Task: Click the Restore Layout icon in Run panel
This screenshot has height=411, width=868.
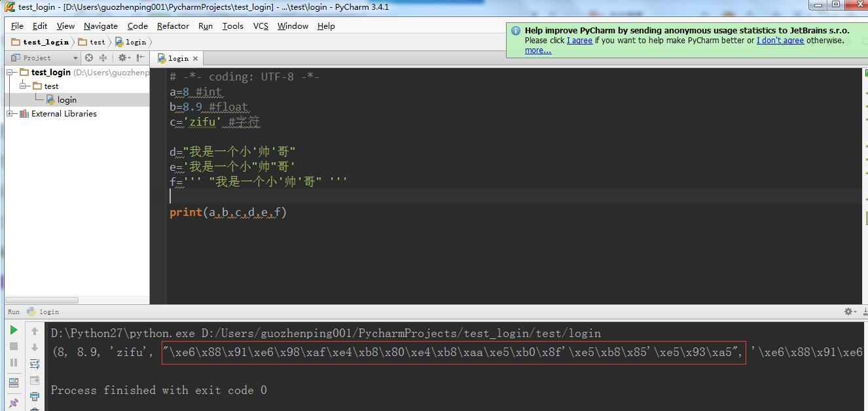Action: (14, 383)
